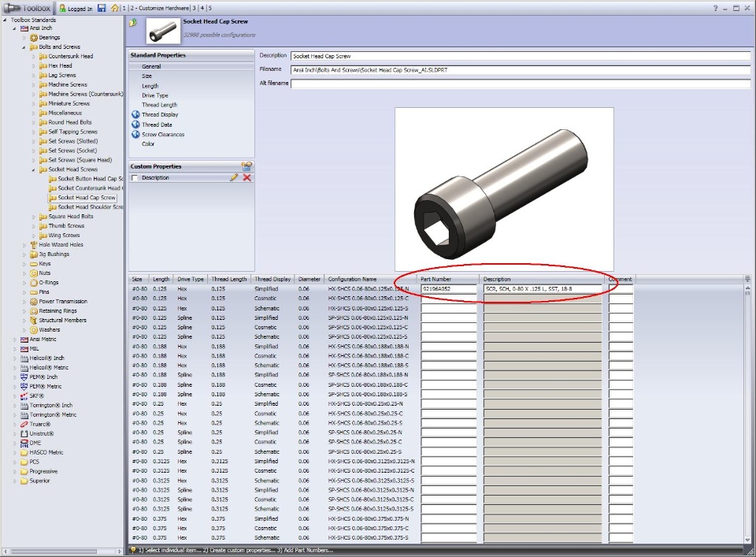Expand the Nuts category

tap(24, 273)
